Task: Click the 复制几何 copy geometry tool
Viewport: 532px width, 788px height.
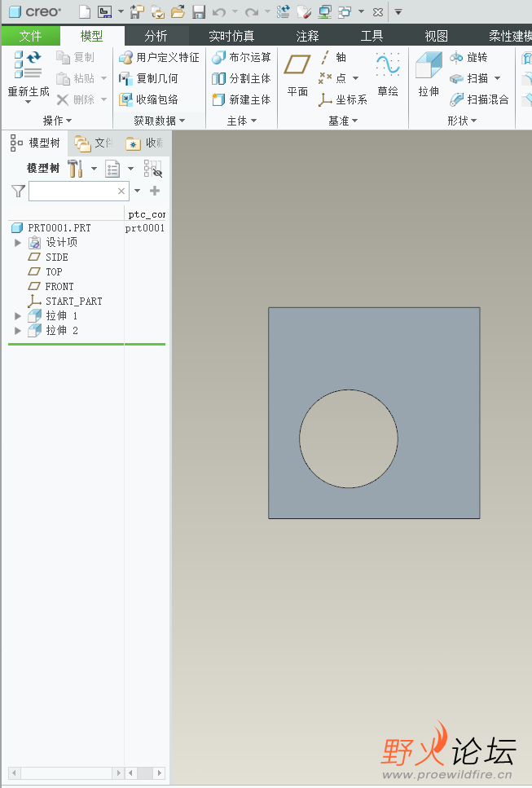Action: tap(149, 78)
